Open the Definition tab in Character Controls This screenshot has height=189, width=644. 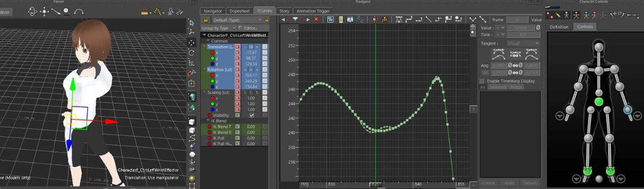(x=559, y=27)
